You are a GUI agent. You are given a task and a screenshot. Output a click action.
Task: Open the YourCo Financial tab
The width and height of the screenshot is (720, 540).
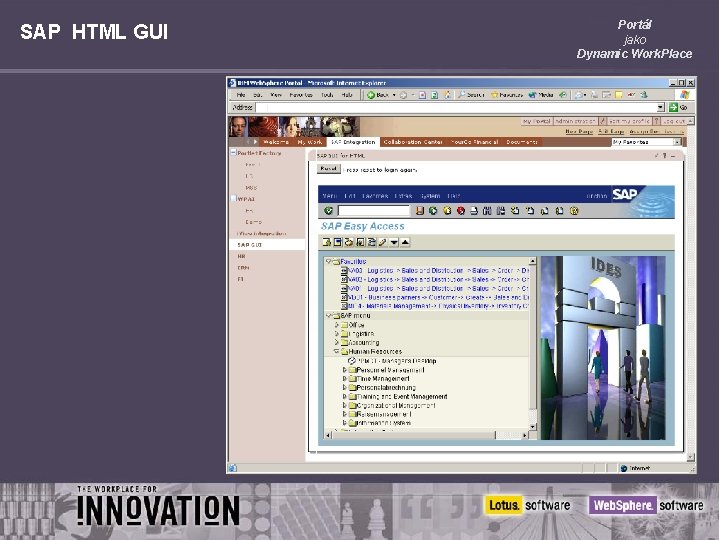pyautogui.click(x=474, y=142)
